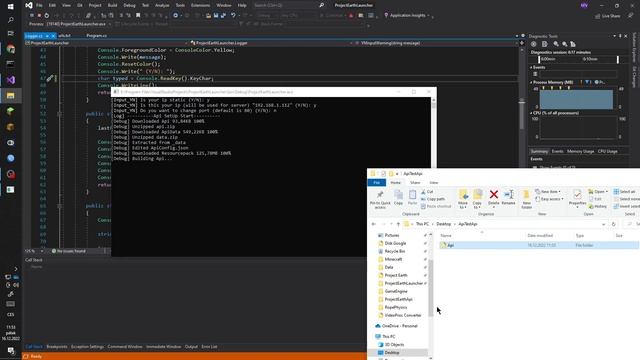Click Visual Studio icon on taskbar
This screenshot has height=360, width=640.
(11, 80)
